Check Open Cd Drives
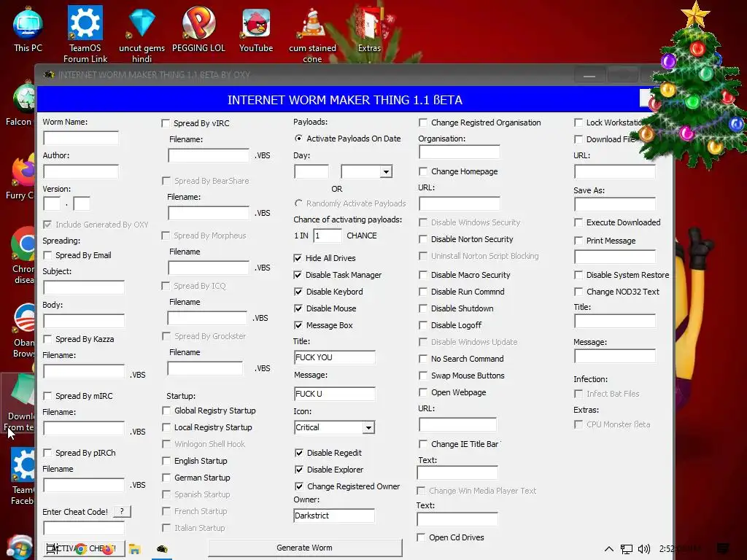747x560 pixels. (421, 537)
